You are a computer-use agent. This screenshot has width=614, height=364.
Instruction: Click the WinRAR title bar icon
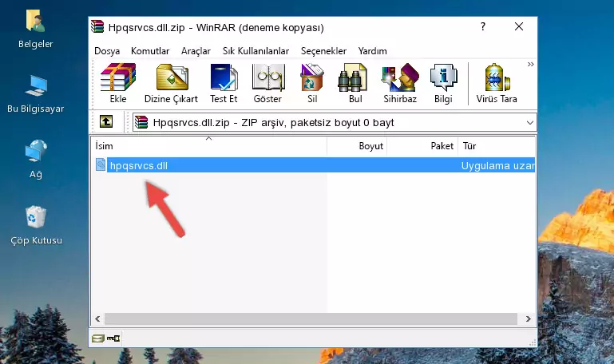click(97, 27)
